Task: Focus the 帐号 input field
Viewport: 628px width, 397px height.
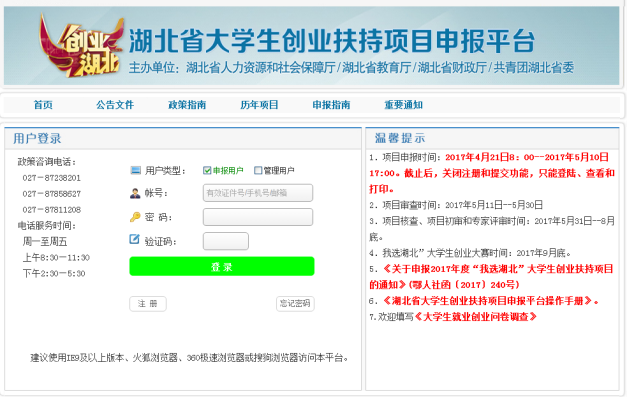Action: coord(258,193)
